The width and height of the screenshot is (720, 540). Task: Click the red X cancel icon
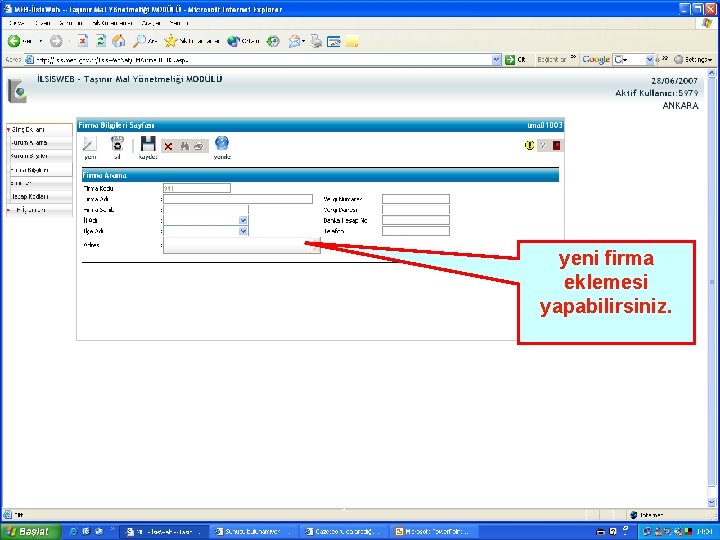click(x=168, y=146)
